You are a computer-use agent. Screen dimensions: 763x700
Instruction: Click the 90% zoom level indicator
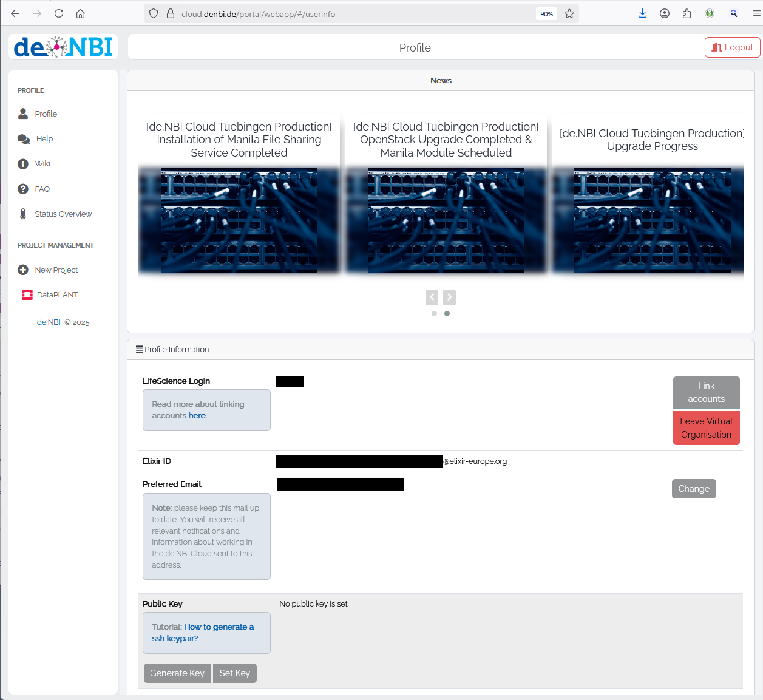click(x=546, y=13)
